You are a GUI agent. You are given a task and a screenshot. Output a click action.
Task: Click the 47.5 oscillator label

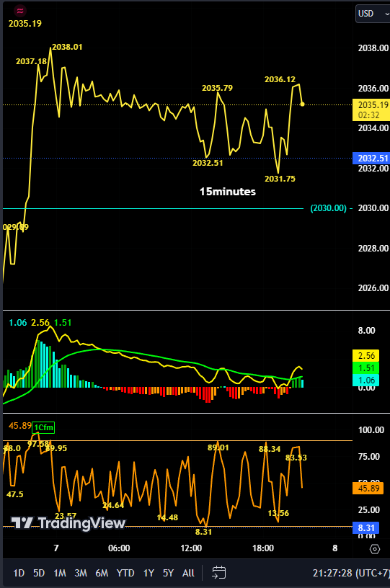15,494
